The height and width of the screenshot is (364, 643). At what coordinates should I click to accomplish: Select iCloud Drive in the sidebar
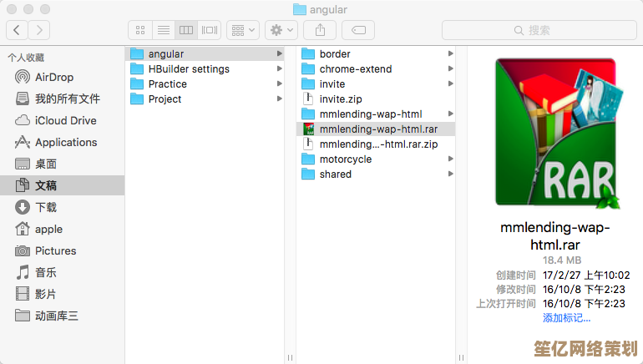(65, 120)
